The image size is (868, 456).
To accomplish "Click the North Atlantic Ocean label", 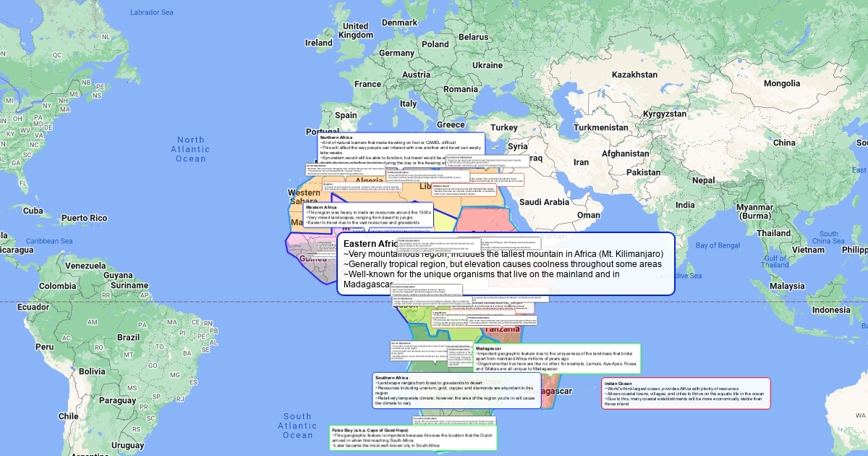I will click(x=191, y=149).
